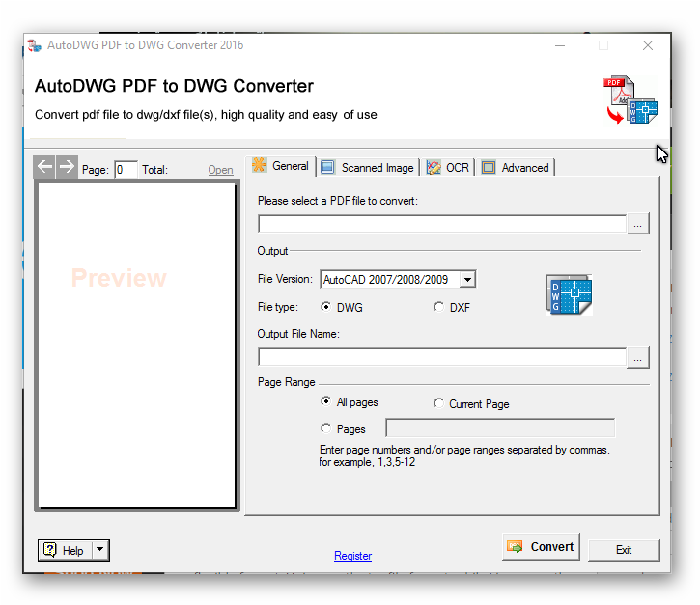Click the Pages range text field

coord(500,428)
